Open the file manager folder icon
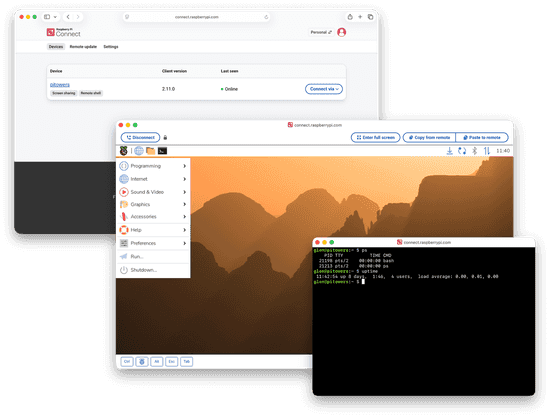This screenshot has height=415, width=550. [150, 151]
